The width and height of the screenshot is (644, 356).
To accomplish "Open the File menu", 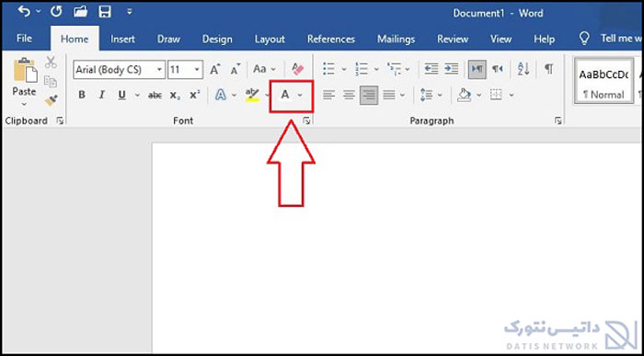I will pos(24,39).
